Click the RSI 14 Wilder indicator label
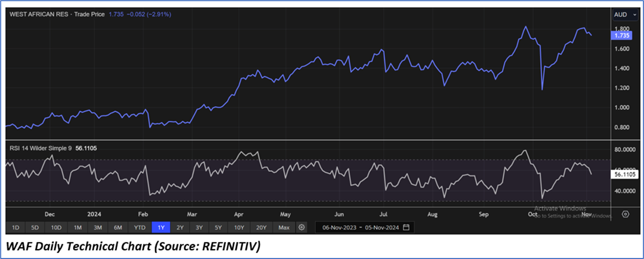The image size is (644, 259). click(x=41, y=148)
